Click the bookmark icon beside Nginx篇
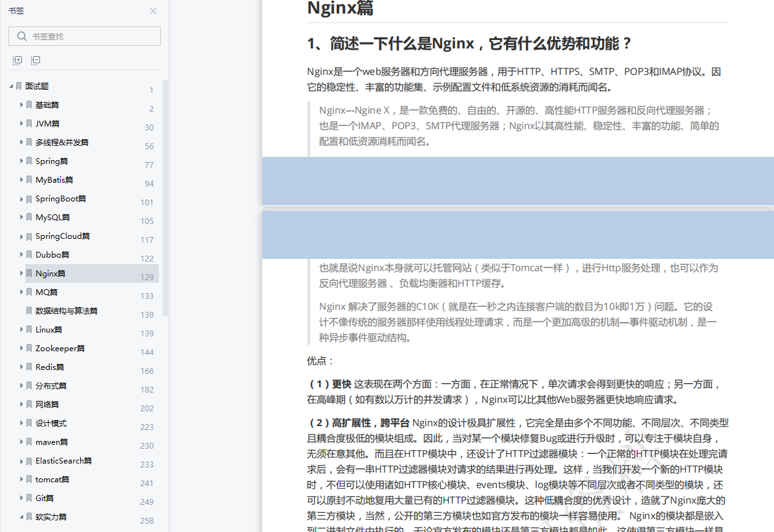774x532 pixels. pos(29,273)
